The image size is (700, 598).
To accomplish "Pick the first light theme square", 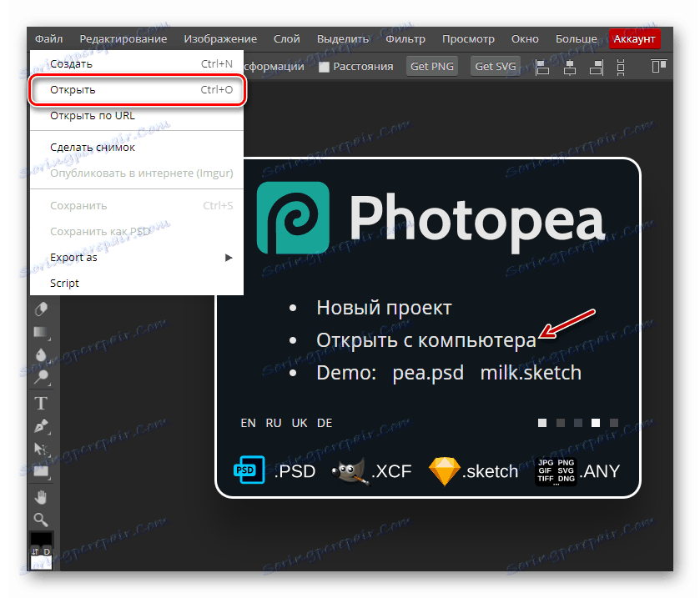I will tap(542, 423).
